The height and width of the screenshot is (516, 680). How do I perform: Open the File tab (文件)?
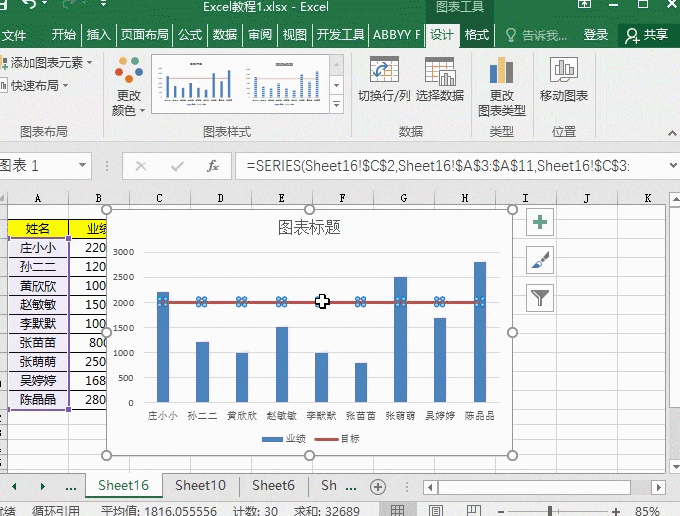(14, 35)
